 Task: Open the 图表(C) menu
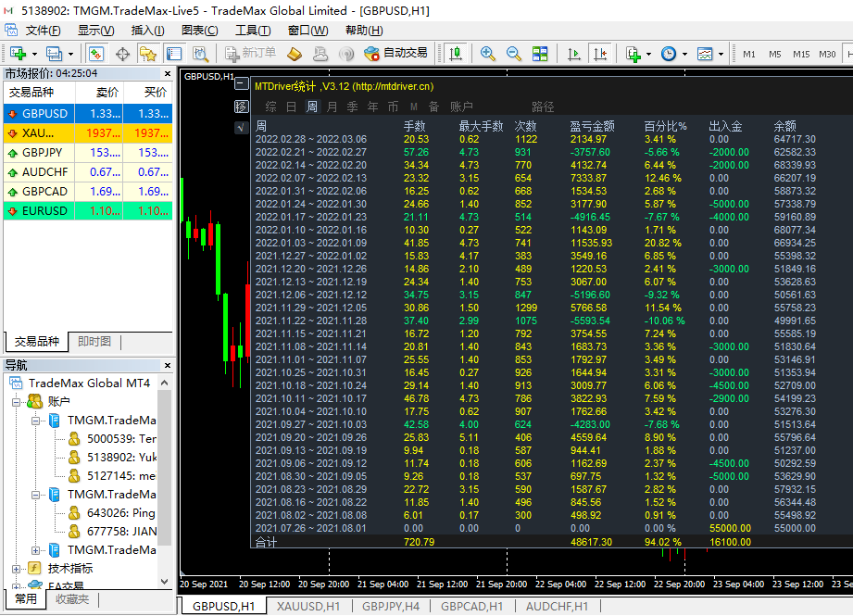click(199, 31)
